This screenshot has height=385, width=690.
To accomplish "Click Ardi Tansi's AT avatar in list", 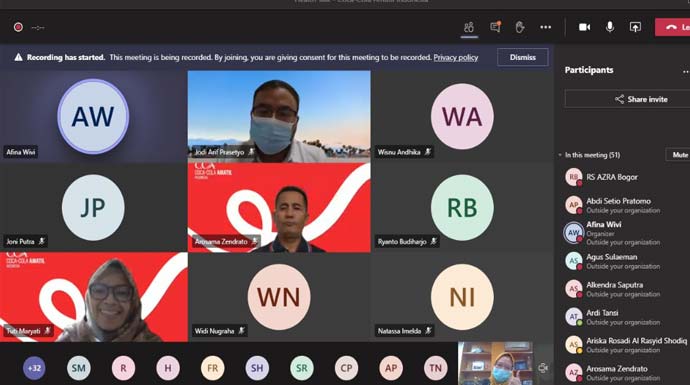I will click(573, 317).
